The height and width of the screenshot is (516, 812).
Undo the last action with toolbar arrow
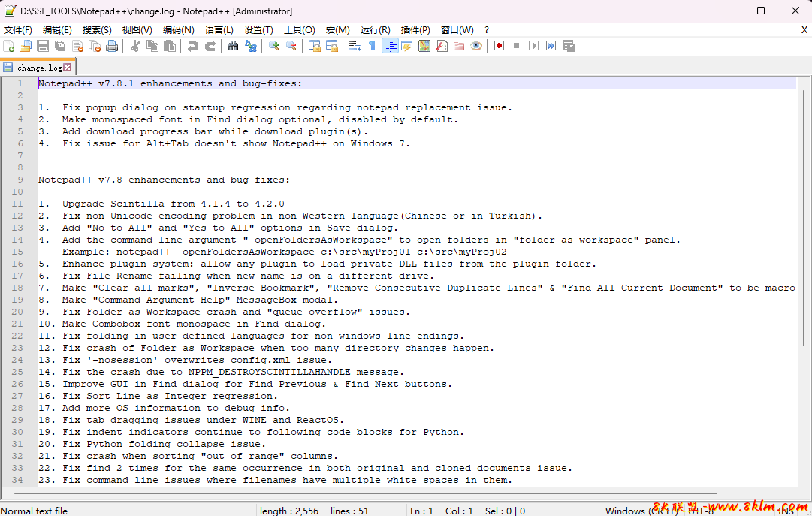pos(192,46)
